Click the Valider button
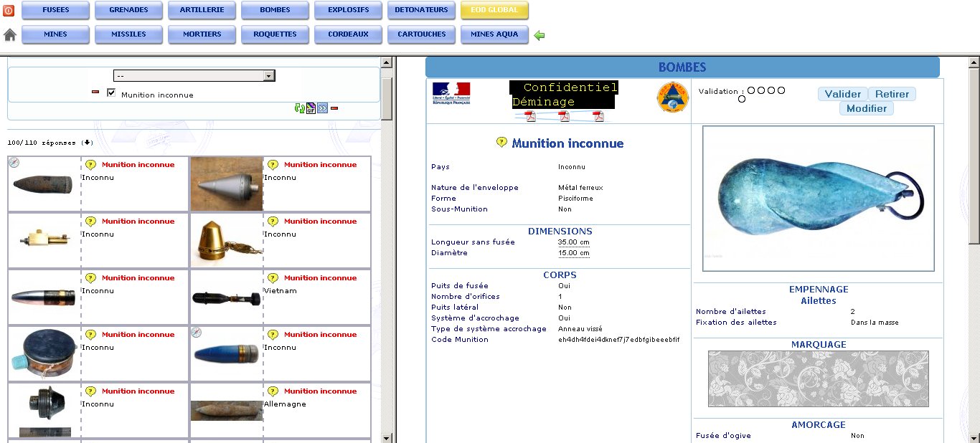 (842, 94)
